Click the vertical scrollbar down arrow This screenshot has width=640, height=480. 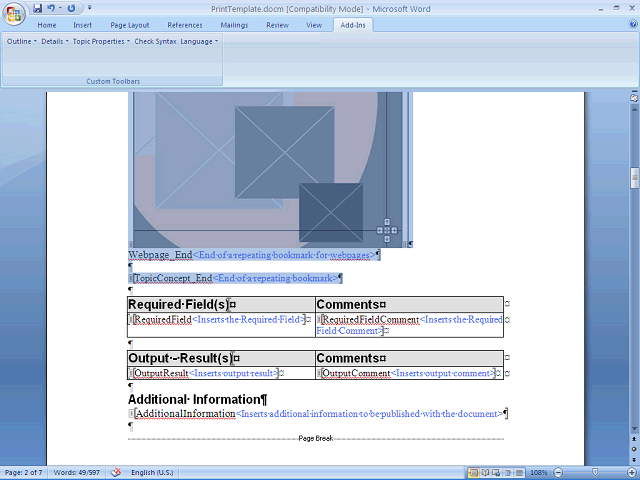pyautogui.click(x=634, y=429)
